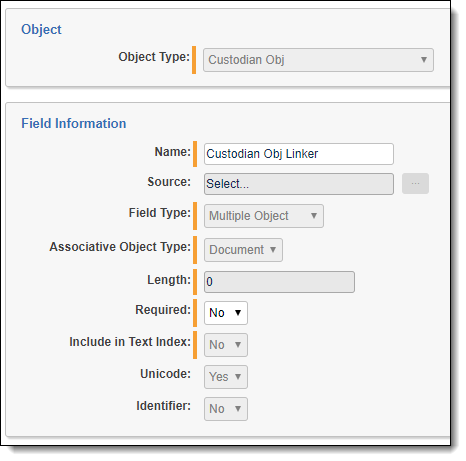
Task: Click the Source ellipsis browse button
Action: point(415,183)
